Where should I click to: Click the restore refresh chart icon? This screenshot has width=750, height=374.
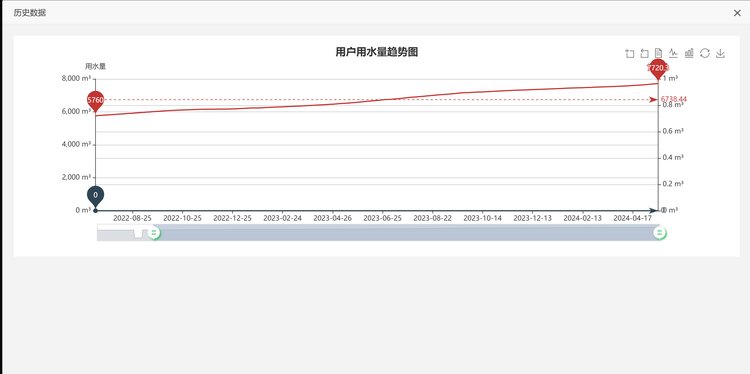point(705,53)
